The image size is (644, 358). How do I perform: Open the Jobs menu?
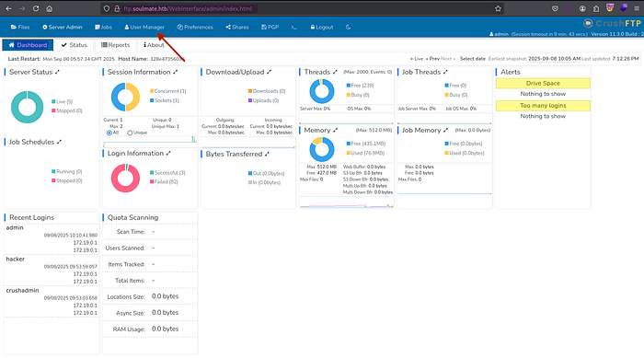[103, 27]
